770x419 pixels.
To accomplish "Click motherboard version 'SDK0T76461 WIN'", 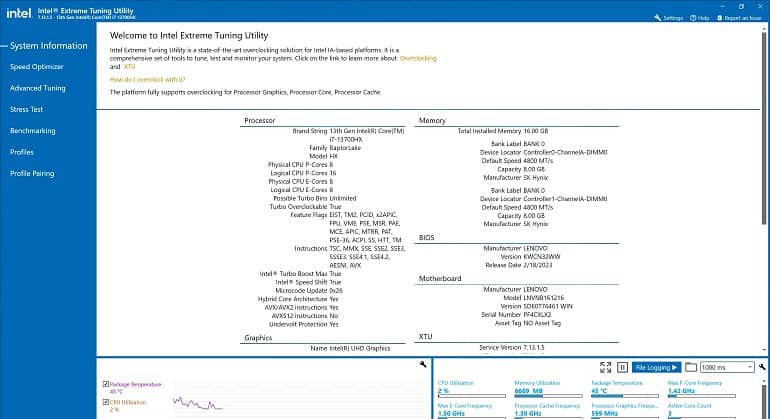I will [x=548, y=307].
